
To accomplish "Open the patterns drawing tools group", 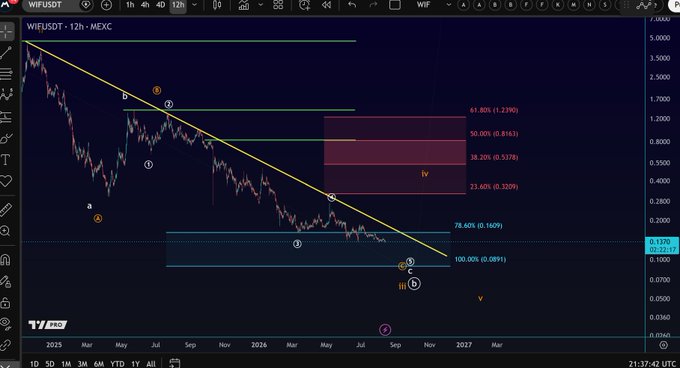I will 6,95.
